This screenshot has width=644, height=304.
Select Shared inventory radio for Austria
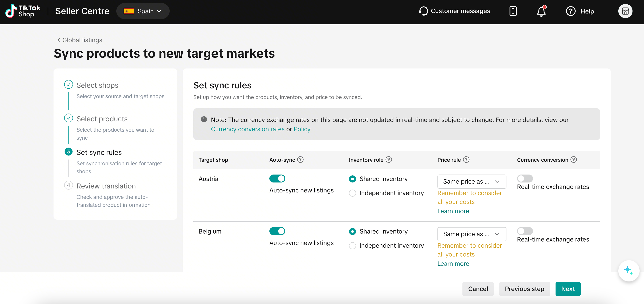pyautogui.click(x=352, y=179)
